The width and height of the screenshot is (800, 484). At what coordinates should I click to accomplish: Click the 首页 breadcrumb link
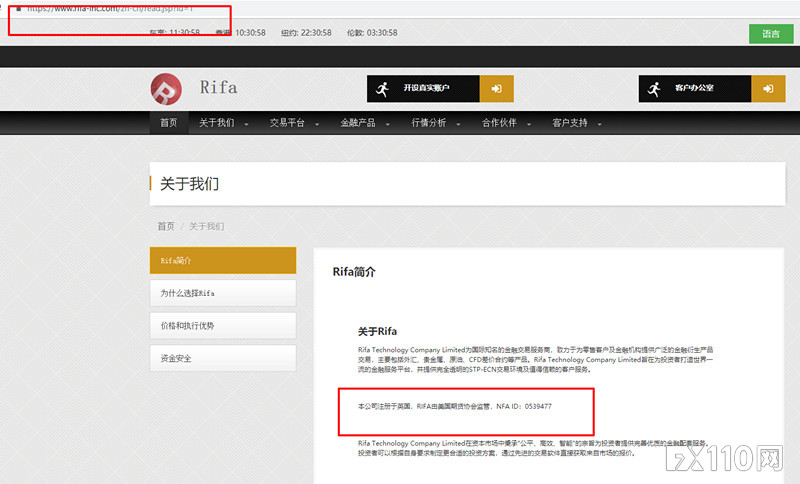pos(166,226)
